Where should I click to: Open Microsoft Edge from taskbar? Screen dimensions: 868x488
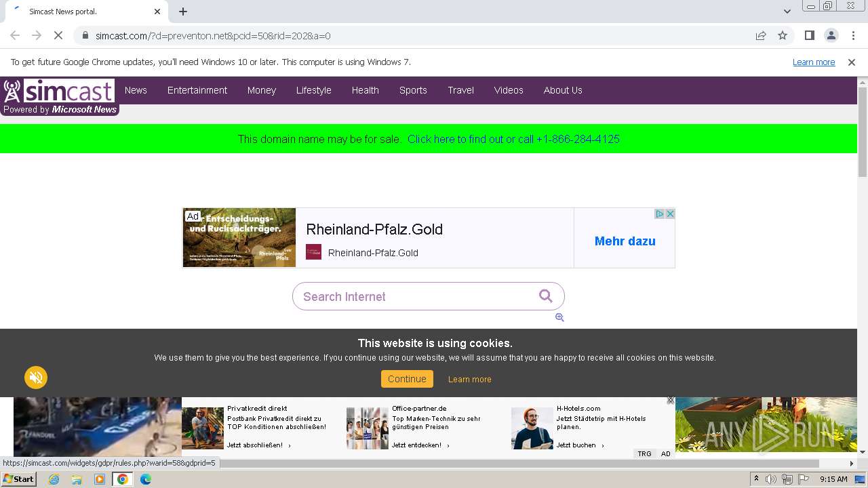click(146, 479)
